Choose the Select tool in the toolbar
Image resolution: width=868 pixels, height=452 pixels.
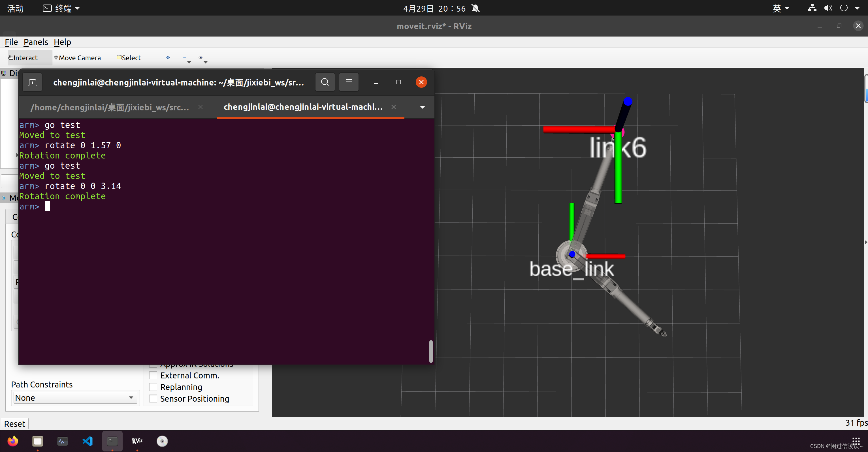point(129,57)
